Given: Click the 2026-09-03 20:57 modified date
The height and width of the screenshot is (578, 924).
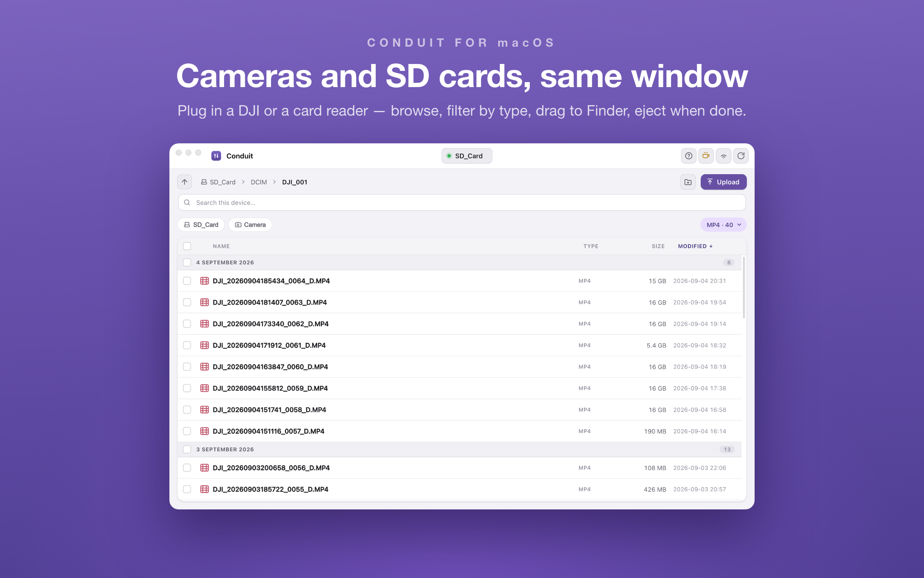Looking at the screenshot, I should 700,489.
